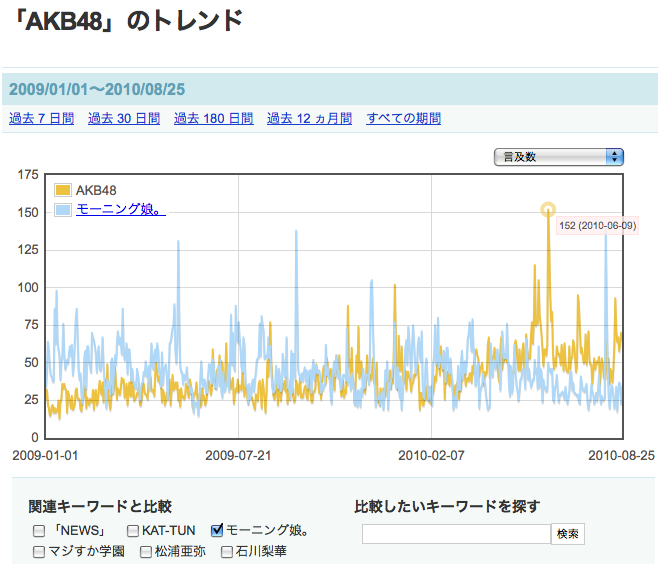Uncheck the モーニング娘。 comparison checkbox

click(217, 530)
